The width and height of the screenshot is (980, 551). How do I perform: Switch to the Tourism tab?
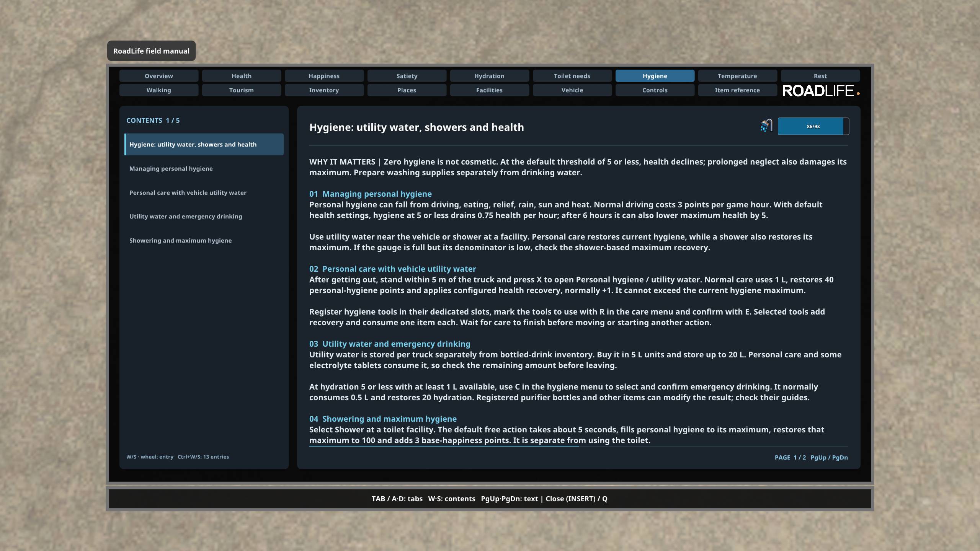[x=242, y=90]
